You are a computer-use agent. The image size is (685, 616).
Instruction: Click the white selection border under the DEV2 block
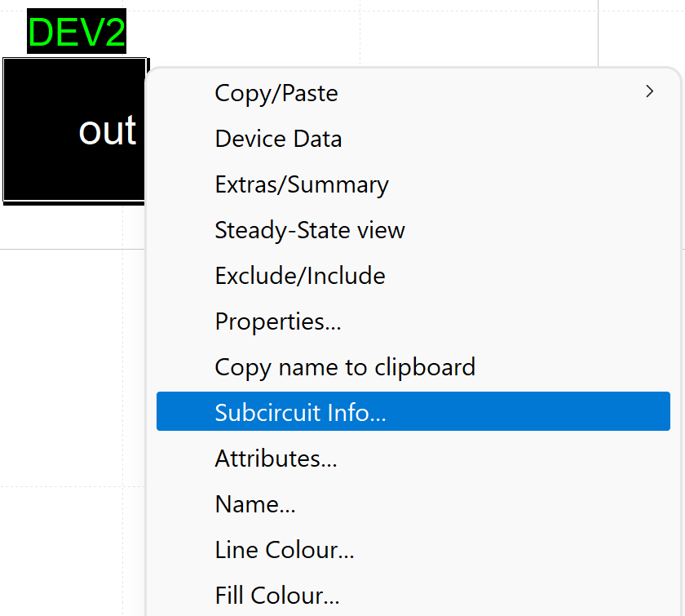73,202
